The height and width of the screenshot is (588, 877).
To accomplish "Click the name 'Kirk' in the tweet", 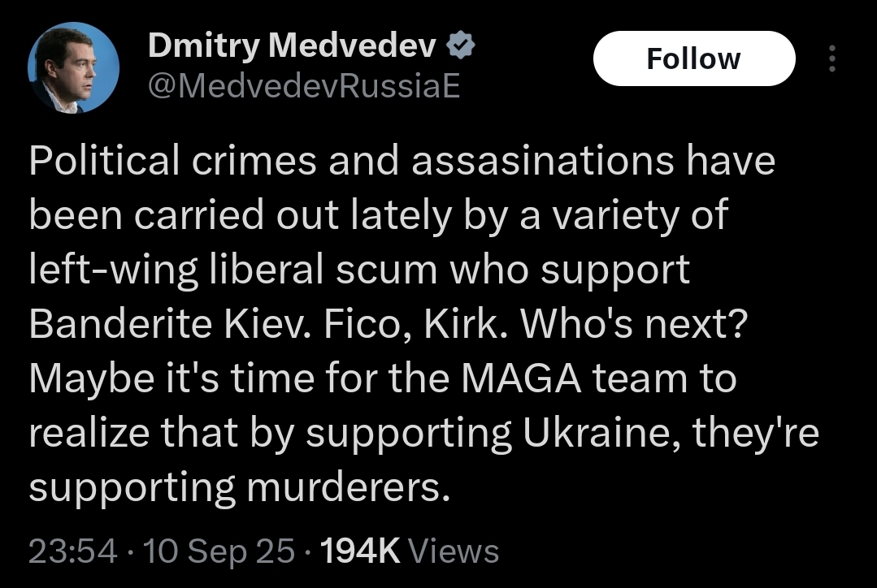I will pos(462,324).
